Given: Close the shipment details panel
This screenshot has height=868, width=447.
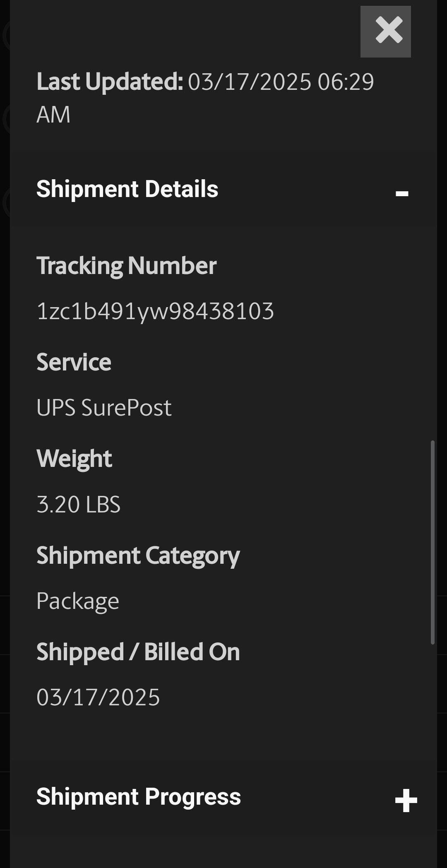Looking at the screenshot, I should tap(385, 31).
